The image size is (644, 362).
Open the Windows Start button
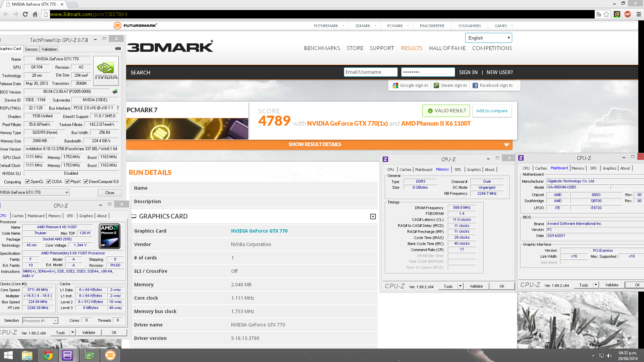[x=8, y=355]
